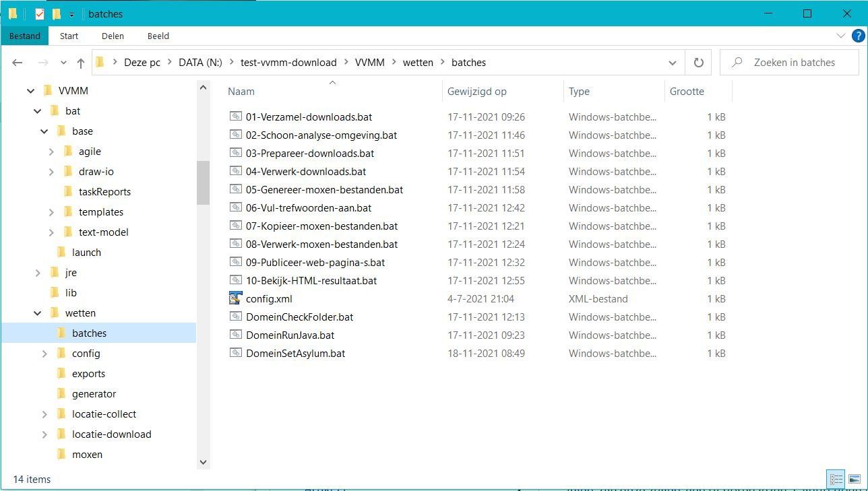Collapse the bat tree node
The image size is (868, 491).
(x=37, y=111)
